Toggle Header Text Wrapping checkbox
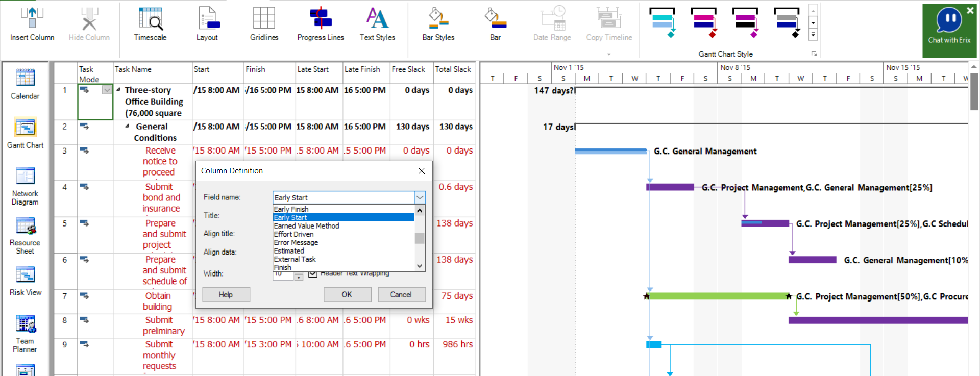 coord(313,274)
